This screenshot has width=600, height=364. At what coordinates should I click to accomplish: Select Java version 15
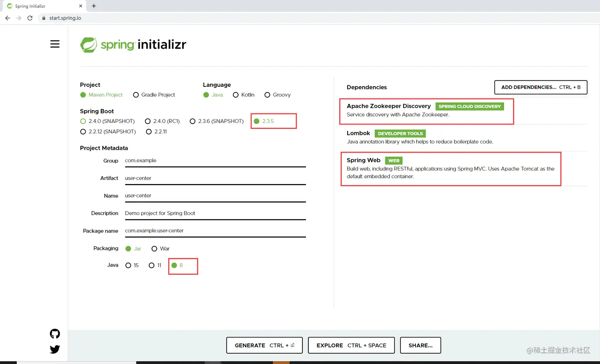(132, 265)
